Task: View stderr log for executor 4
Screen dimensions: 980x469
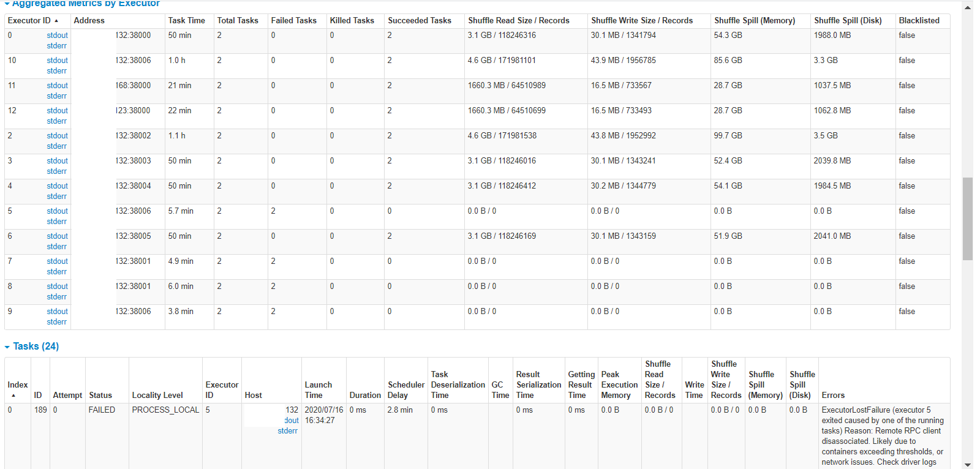Action: [x=57, y=197]
